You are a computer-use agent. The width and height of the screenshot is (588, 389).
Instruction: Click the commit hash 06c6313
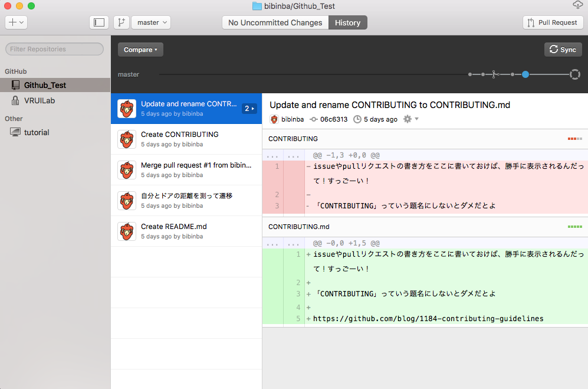[x=334, y=119]
